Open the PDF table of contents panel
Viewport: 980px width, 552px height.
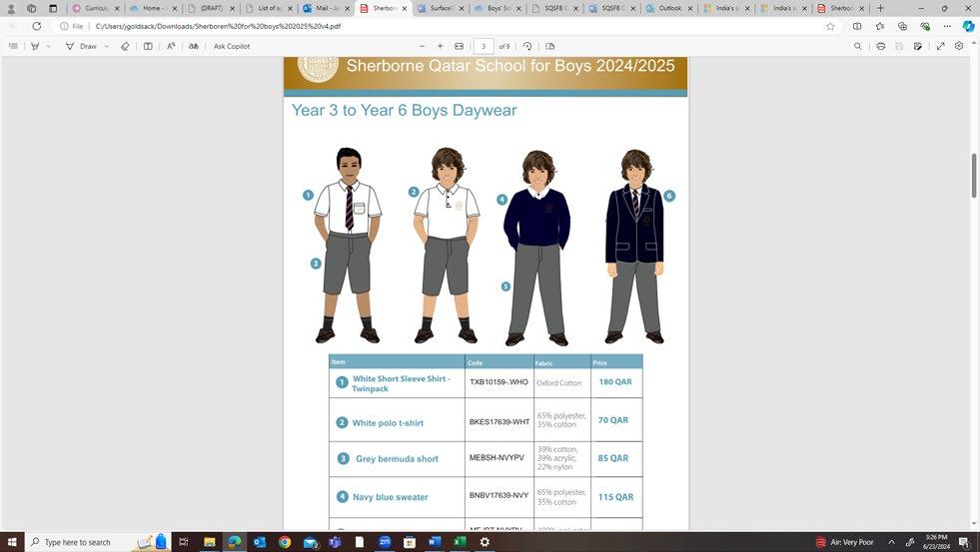[14, 46]
